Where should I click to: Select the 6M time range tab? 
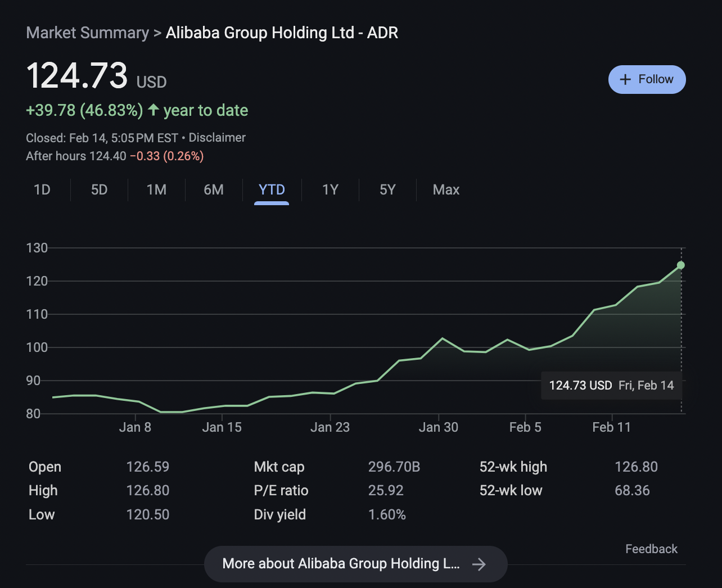click(x=214, y=189)
